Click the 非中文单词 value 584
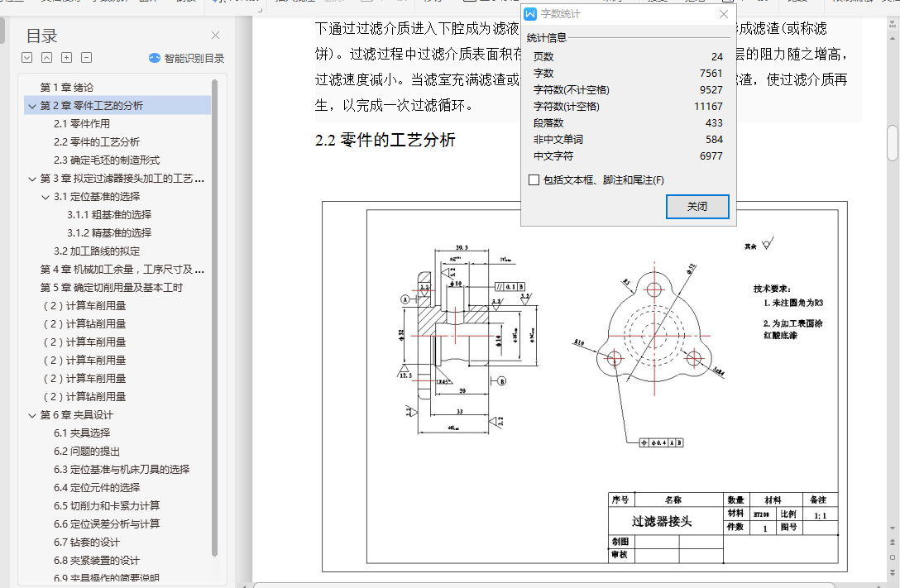Viewport: 900px width, 588px height. 714,140
